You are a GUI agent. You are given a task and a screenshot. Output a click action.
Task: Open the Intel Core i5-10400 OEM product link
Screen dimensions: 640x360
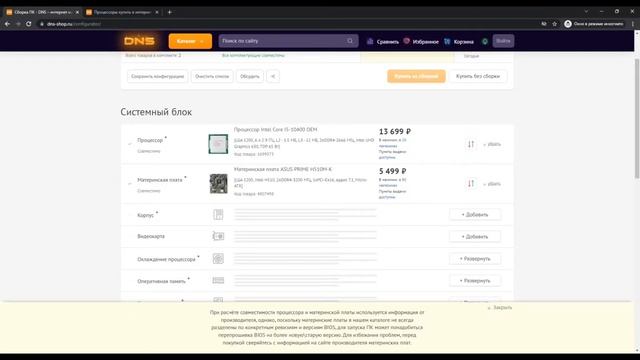(x=276, y=129)
